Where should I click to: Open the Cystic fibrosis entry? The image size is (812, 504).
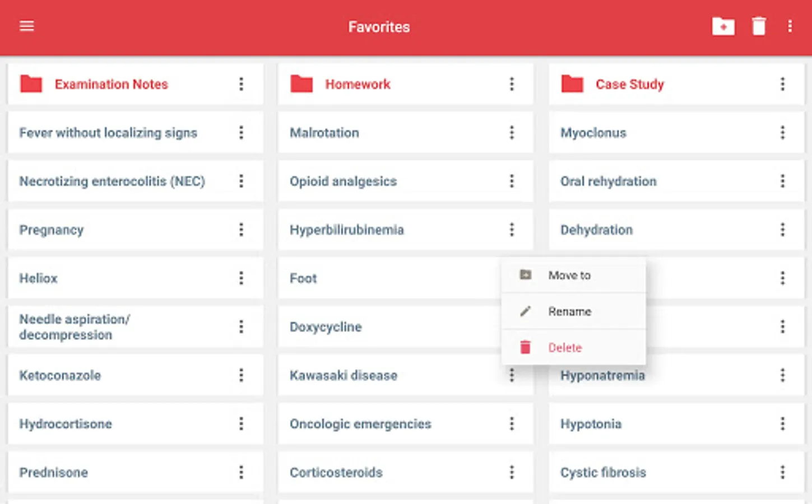(x=603, y=472)
